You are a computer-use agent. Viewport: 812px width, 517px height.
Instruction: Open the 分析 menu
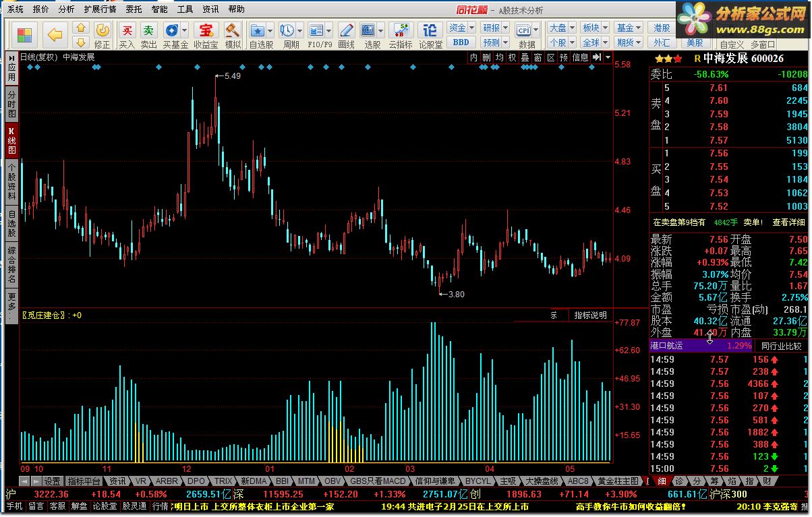click(66, 9)
